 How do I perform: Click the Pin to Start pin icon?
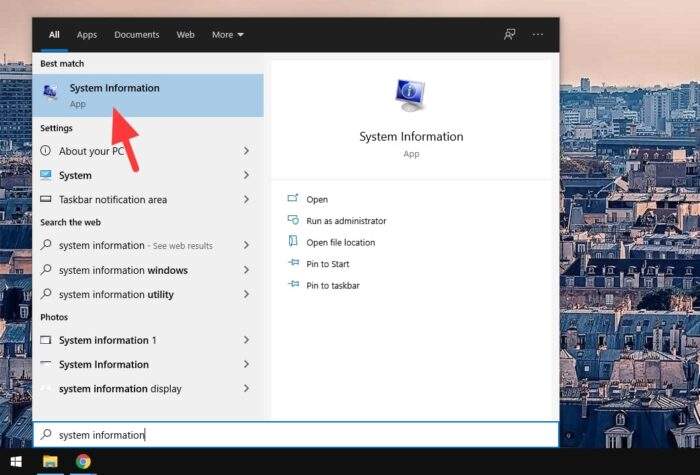[x=293, y=262]
